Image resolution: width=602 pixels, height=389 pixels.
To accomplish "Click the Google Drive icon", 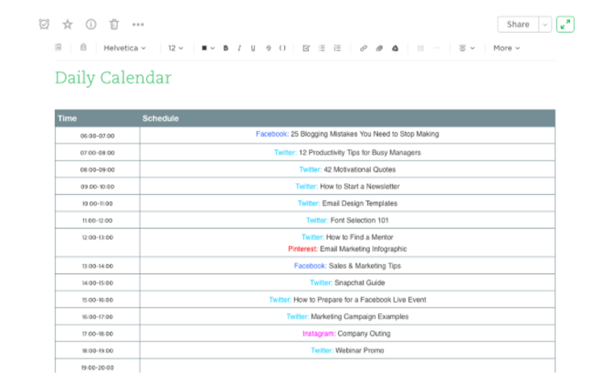I will (x=395, y=48).
